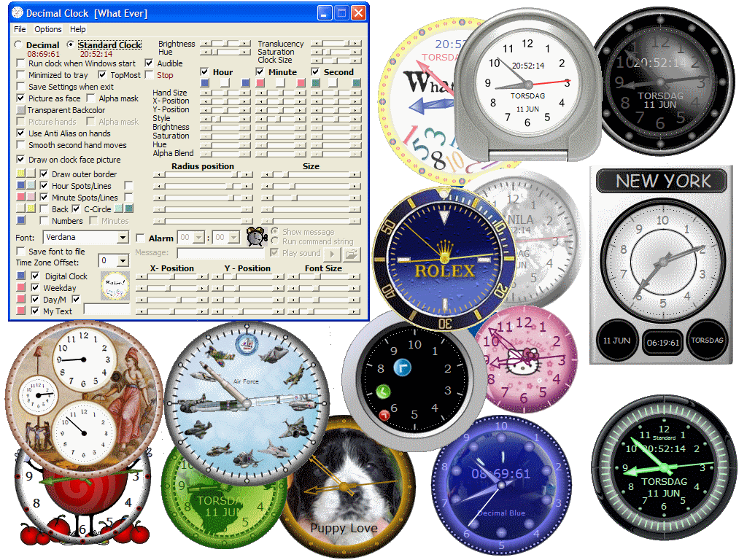
Task: Toggle the Alarm checkbox
Action: click(x=141, y=238)
